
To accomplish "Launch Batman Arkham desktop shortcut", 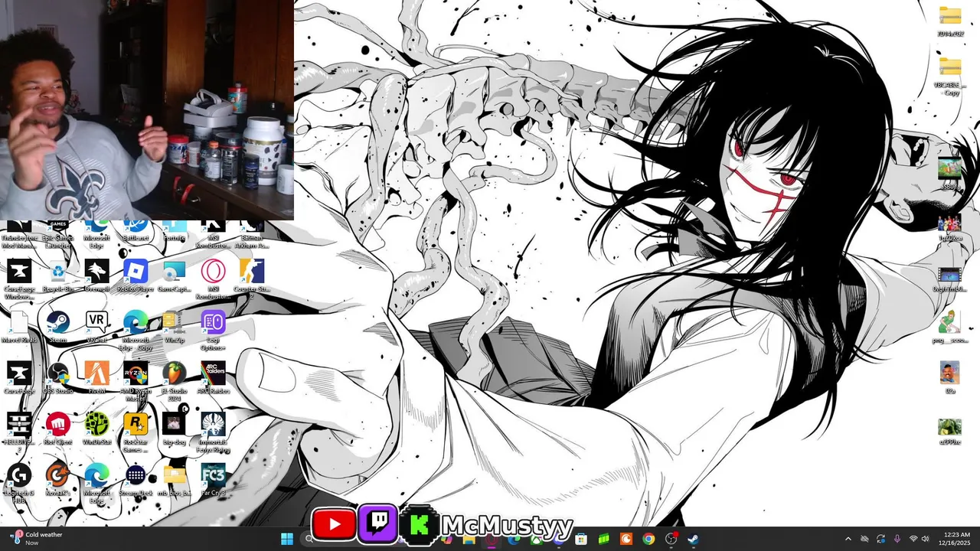I will (252, 233).
